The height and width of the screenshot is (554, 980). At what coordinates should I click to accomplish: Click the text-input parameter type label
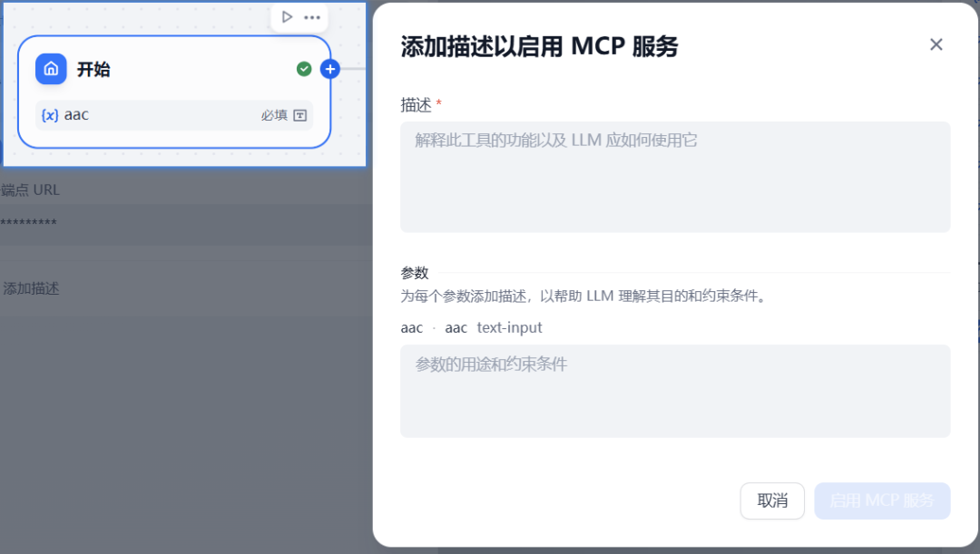(509, 327)
